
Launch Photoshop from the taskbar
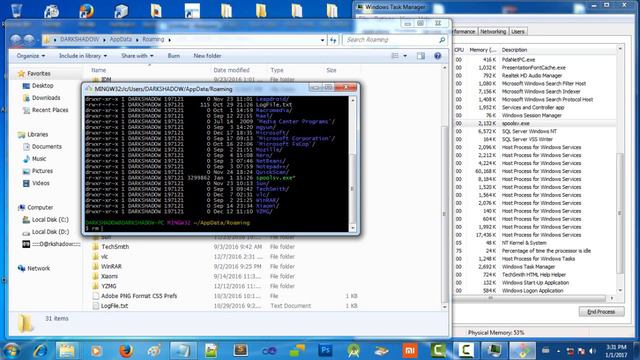[x=325, y=351]
